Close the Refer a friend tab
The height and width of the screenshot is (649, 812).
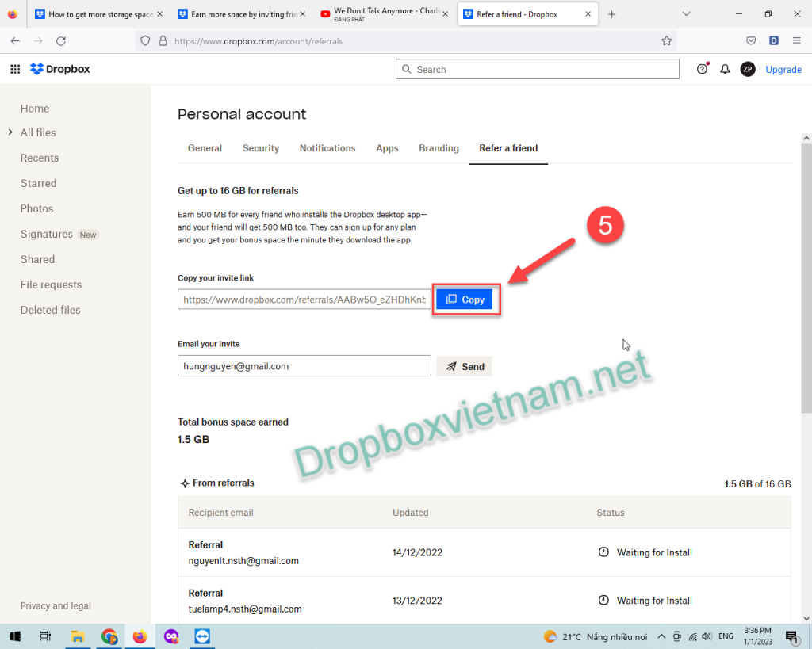[588, 14]
